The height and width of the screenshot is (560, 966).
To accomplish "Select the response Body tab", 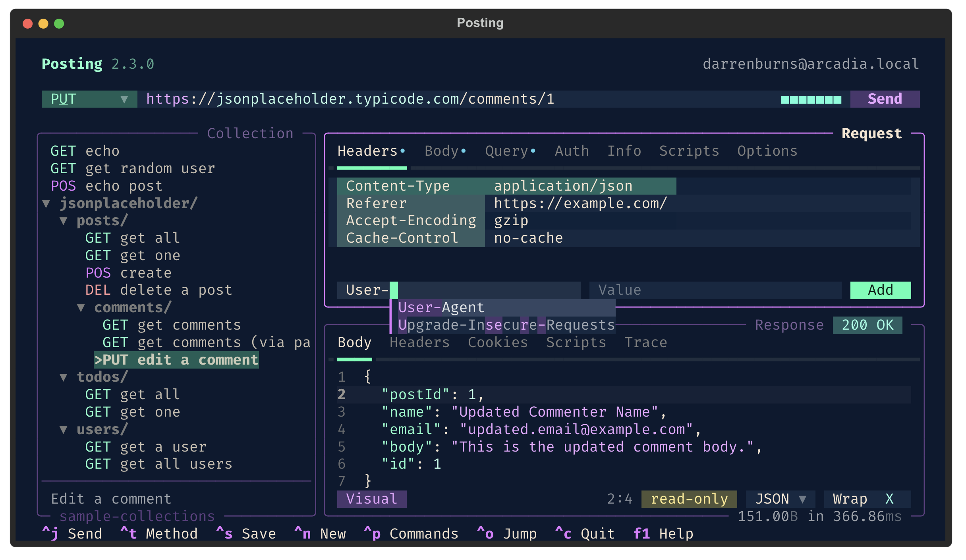I will [354, 342].
